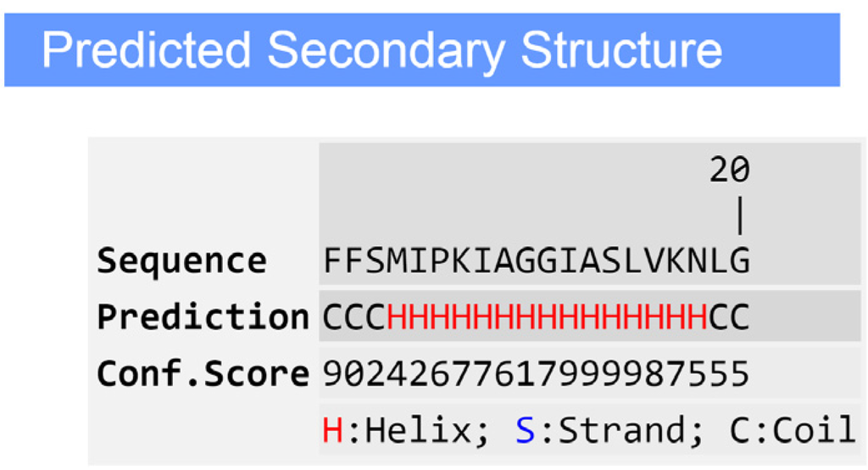Click the tick mark below position 20
The image size is (868, 470).
[740, 217]
